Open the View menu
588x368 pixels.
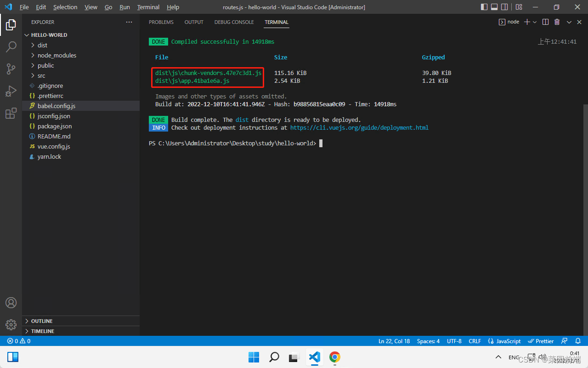(91, 7)
